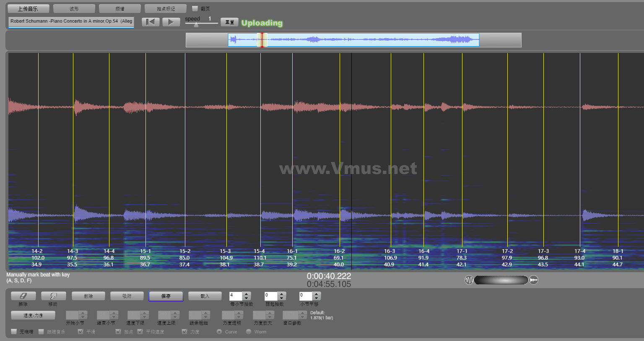The width and height of the screenshot is (644, 341).
Task: Click the sine wave zoom icon
Action: click(469, 280)
